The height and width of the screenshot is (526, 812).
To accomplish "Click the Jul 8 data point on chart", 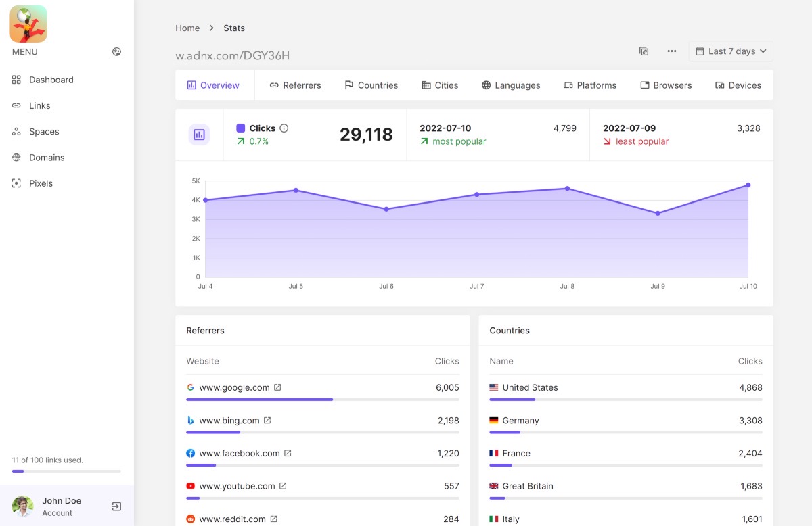I will pyautogui.click(x=567, y=189).
